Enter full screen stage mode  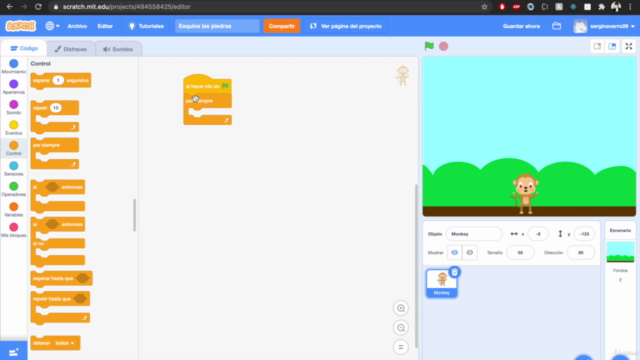(x=629, y=46)
